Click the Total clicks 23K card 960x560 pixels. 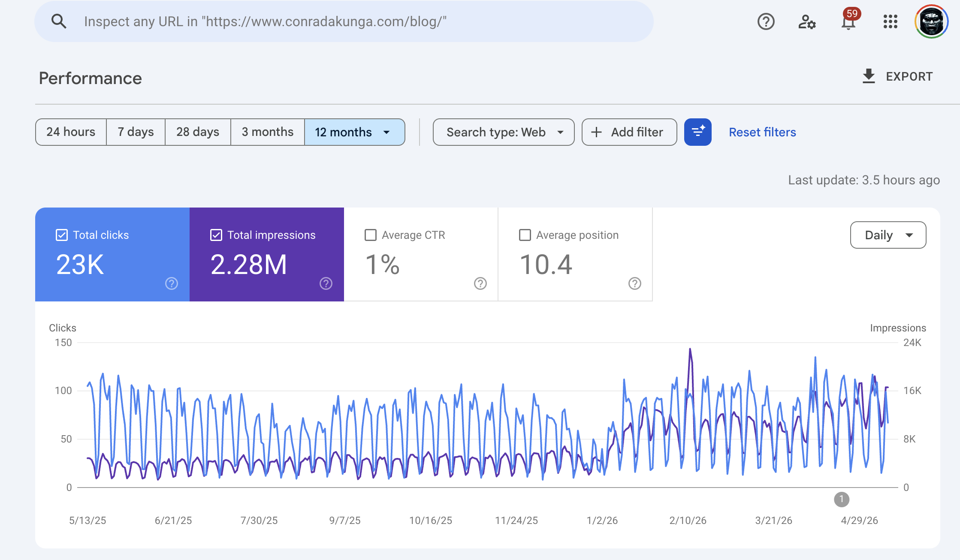112,254
